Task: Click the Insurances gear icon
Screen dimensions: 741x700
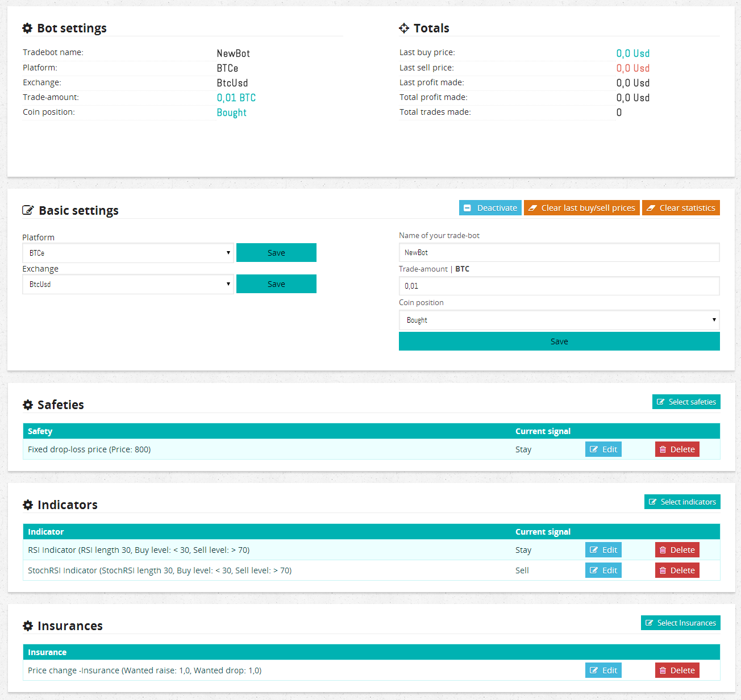Action: (28, 626)
